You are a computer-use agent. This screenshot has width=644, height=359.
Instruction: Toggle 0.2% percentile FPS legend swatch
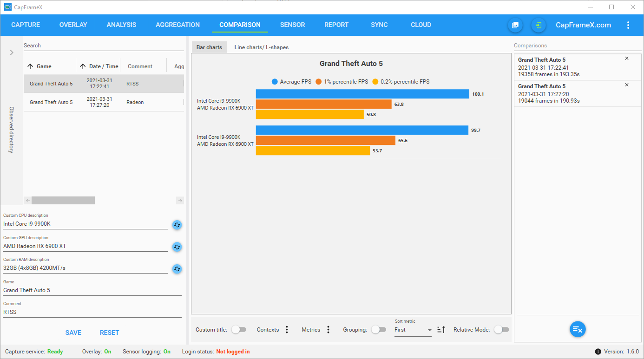[x=375, y=82]
